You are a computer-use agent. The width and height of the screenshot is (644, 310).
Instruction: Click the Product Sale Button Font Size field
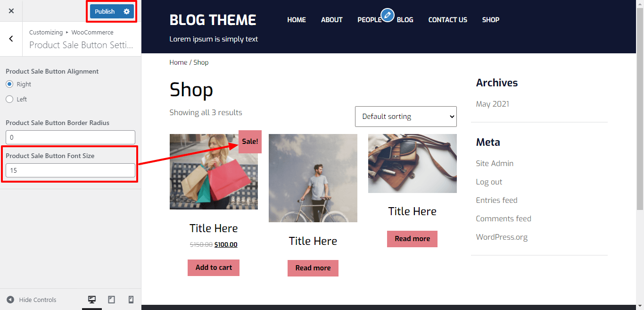coord(70,170)
